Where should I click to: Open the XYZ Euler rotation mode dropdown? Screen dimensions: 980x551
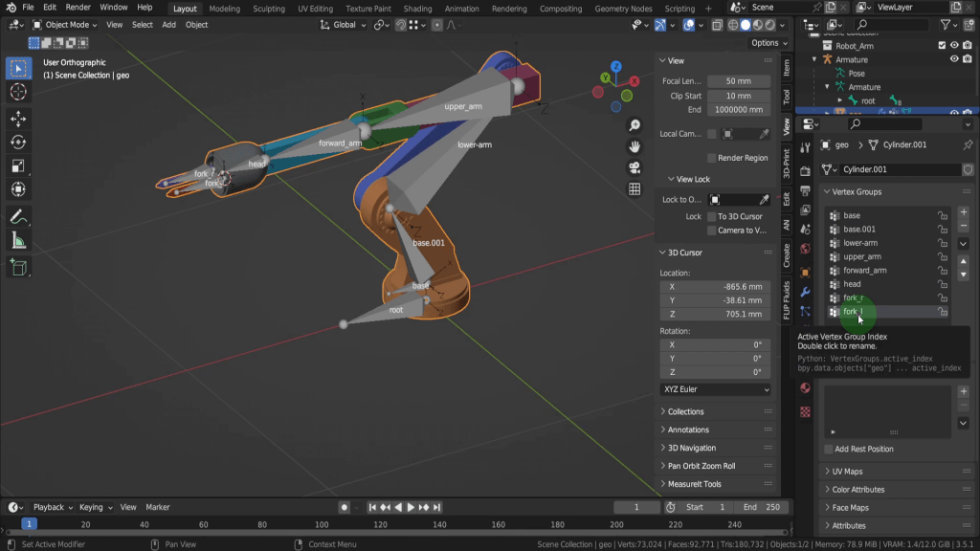pos(715,389)
